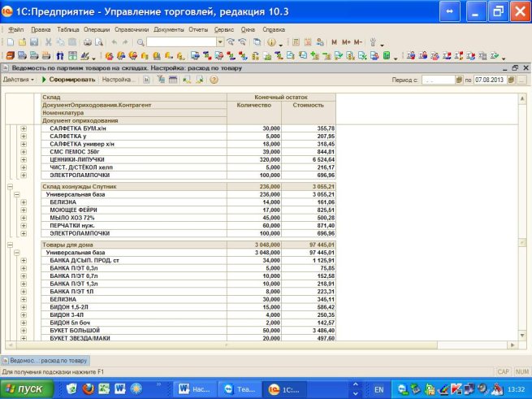Open the Операции menu
The image size is (532, 399).
(97, 29)
